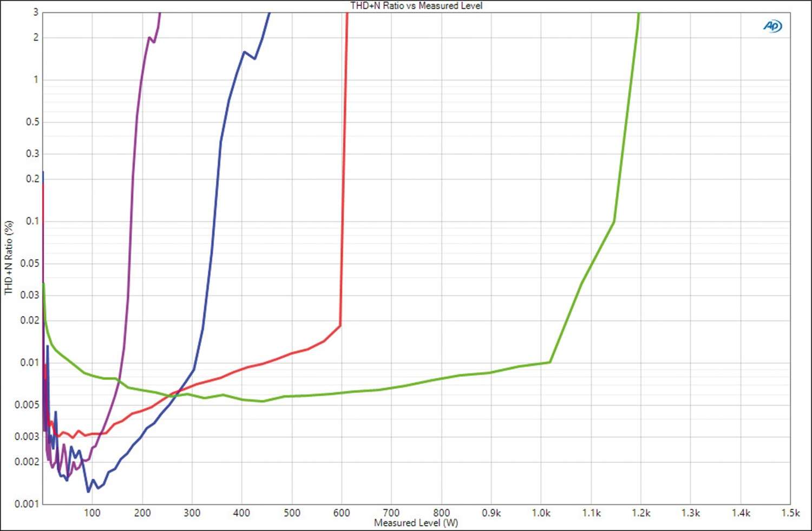Viewport: 812px width, 531px height.
Task: Click the 0.03 label on the y-axis
Action: (x=30, y=294)
